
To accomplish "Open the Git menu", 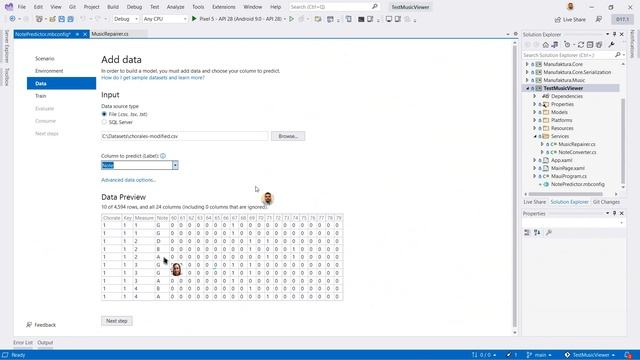I will click(x=72, y=7).
